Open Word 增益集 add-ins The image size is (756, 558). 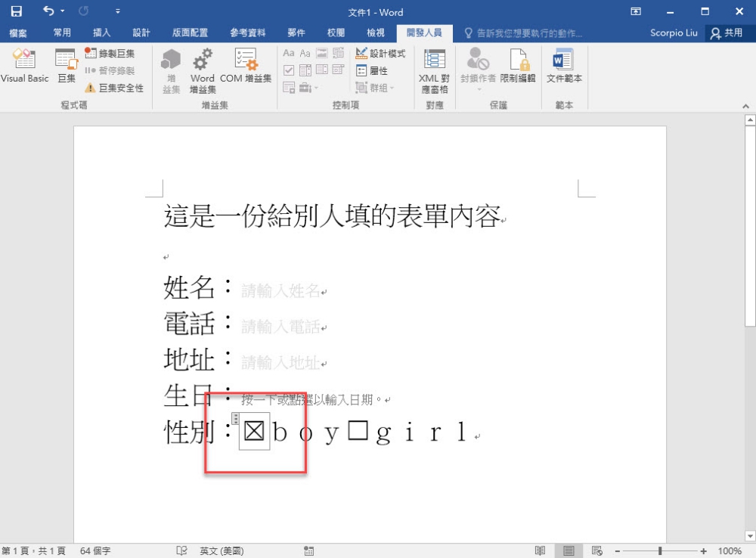click(x=203, y=71)
